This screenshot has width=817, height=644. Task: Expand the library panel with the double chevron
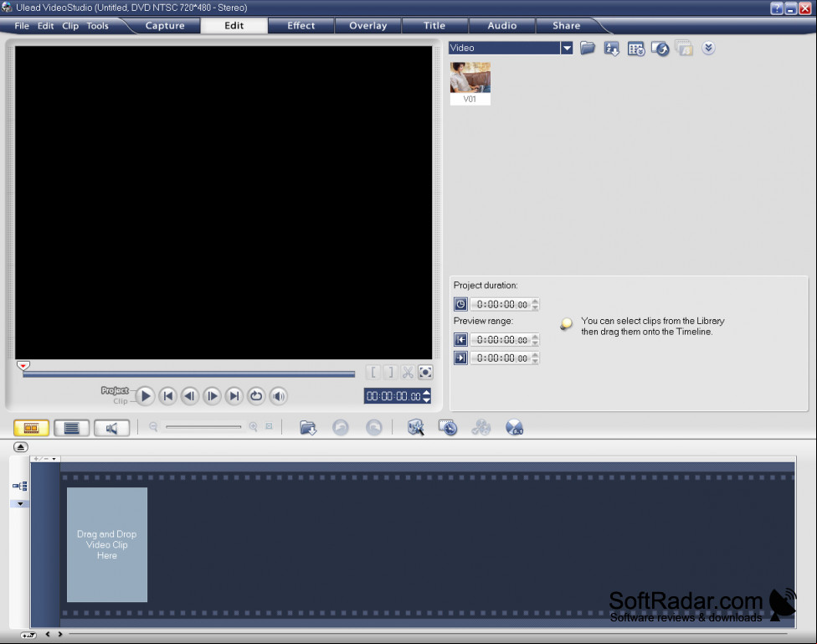tap(707, 48)
